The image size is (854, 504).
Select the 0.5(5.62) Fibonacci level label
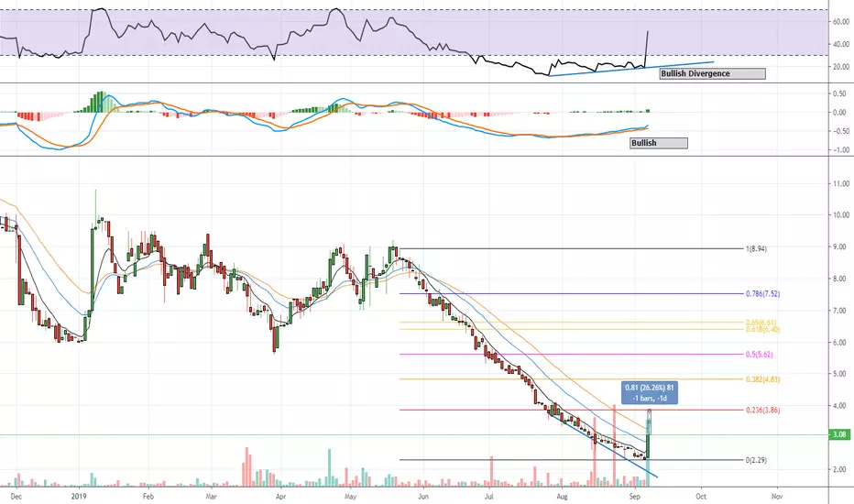pos(759,354)
